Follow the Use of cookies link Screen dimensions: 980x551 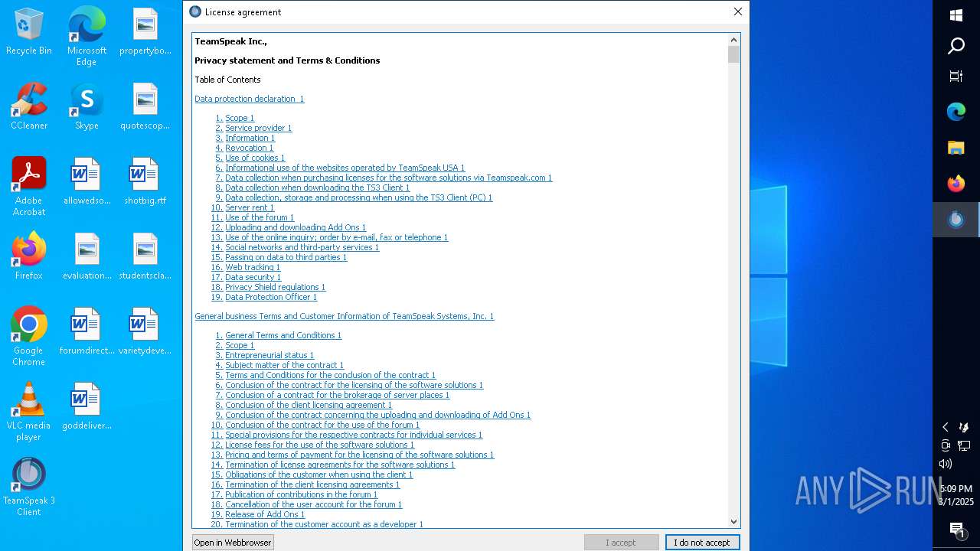coord(255,158)
